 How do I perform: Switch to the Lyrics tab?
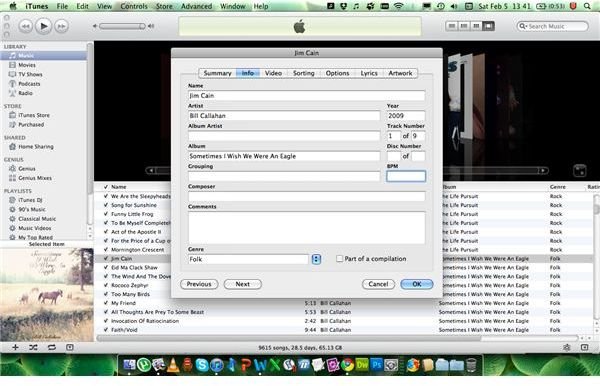pos(369,73)
